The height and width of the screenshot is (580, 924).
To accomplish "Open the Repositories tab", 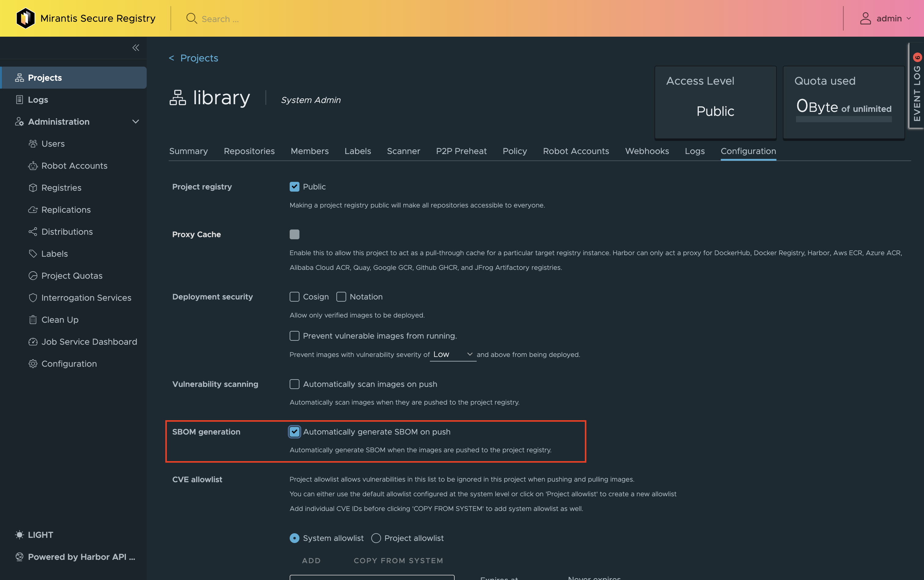I will [x=249, y=151].
